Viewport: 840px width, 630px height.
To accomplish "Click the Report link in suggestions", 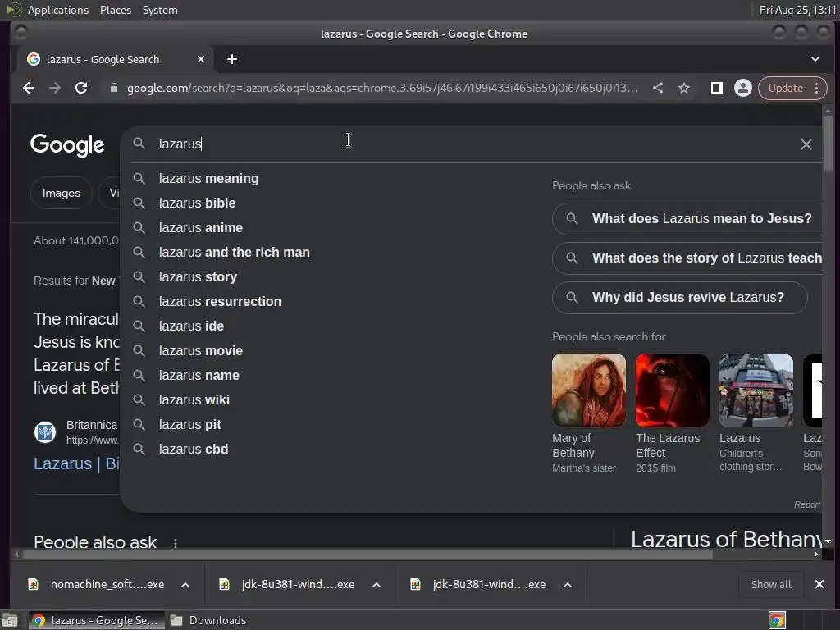I will coord(807,504).
